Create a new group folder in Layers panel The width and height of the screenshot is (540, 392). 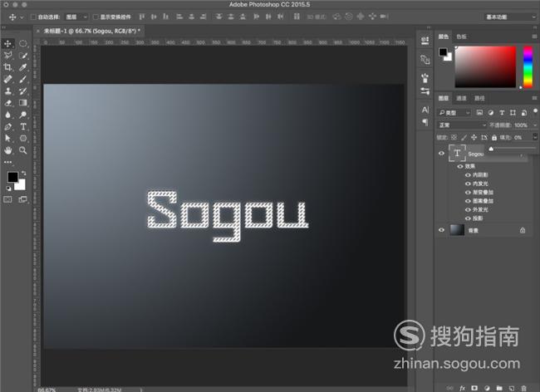499,388
